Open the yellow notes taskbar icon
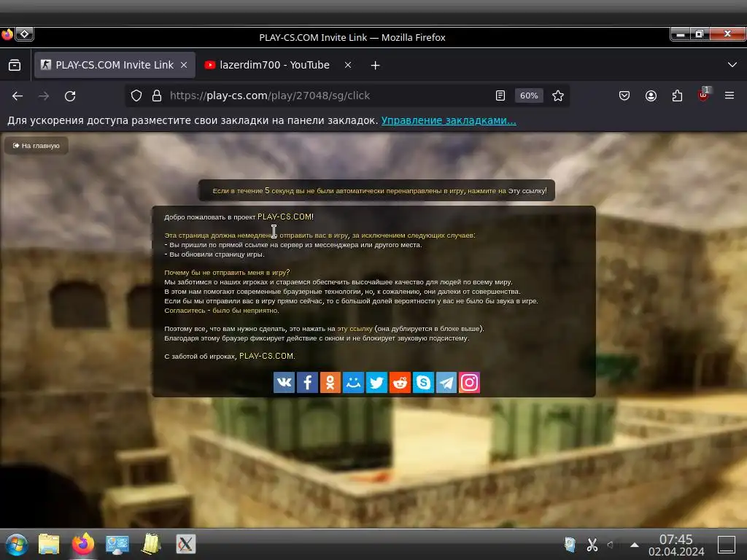Viewport: 747px width, 560px height. click(152, 545)
